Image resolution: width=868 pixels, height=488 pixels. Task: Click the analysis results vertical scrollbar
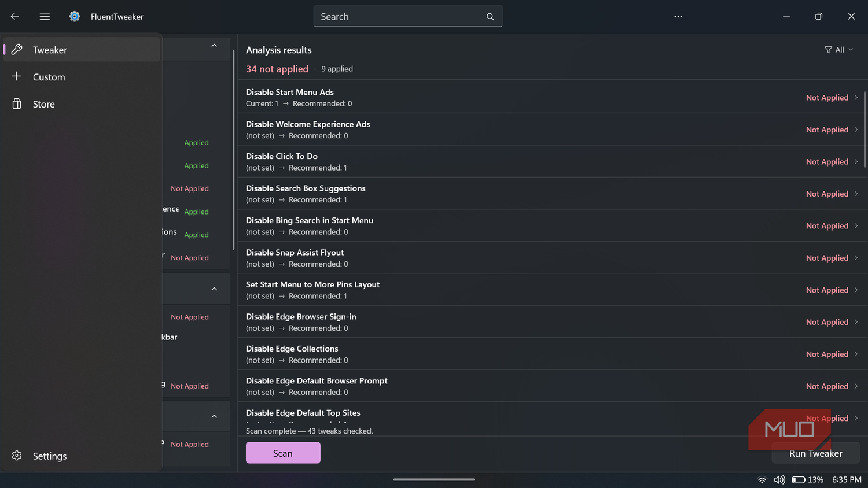pos(865,129)
